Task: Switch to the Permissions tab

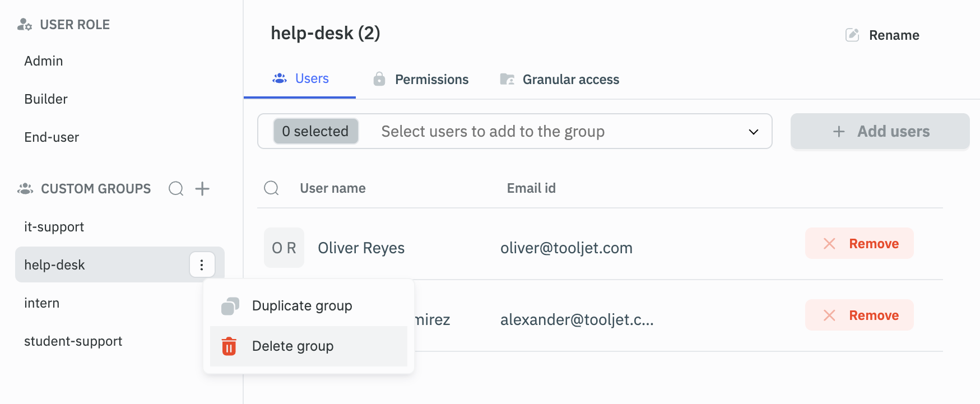Action: [x=421, y=80]
